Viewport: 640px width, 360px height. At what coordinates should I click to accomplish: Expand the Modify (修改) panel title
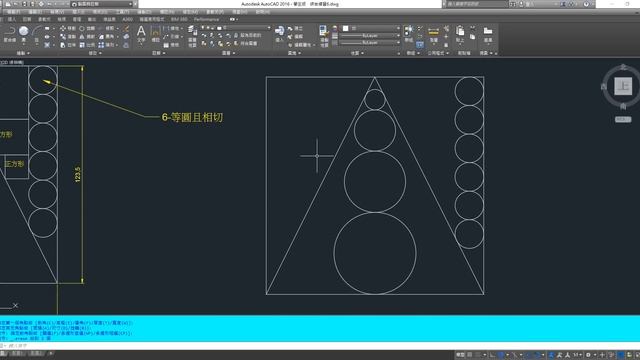point(95,53)
